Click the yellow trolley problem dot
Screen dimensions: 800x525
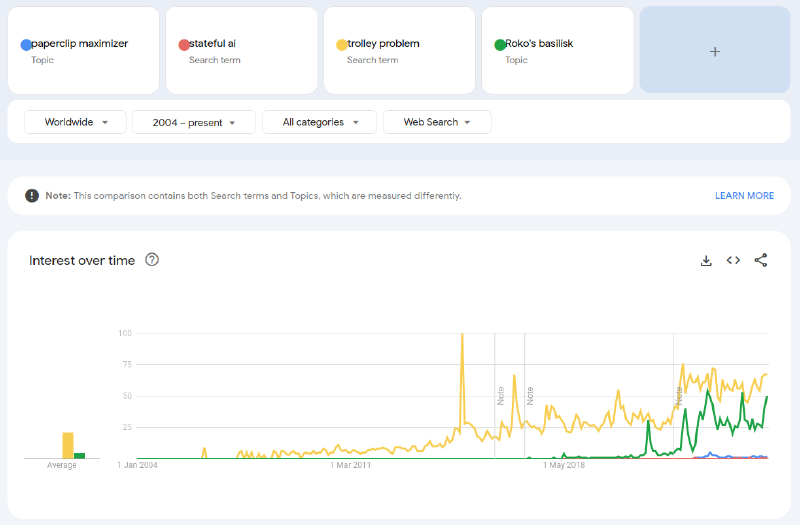coord(342,45)
